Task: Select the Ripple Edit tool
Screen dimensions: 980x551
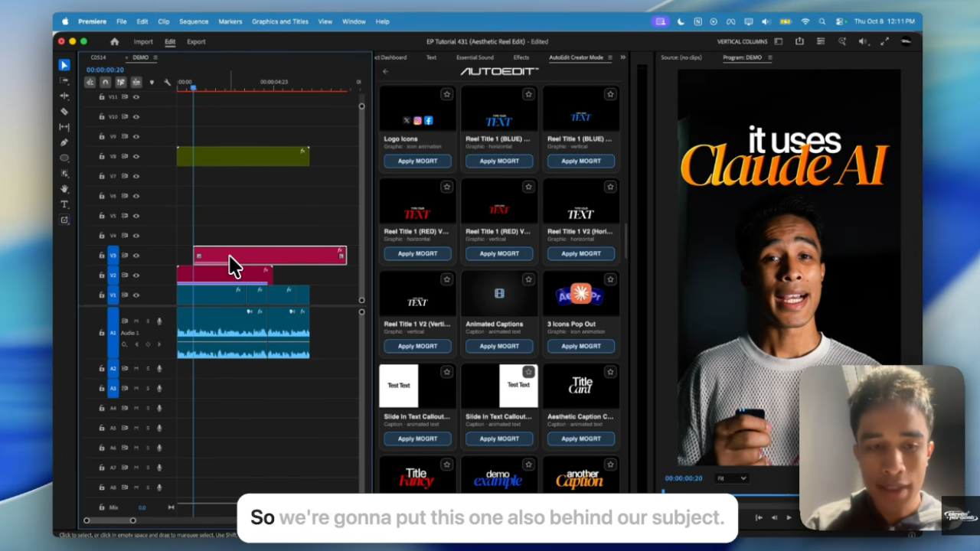Action: [x=64, y=96]
